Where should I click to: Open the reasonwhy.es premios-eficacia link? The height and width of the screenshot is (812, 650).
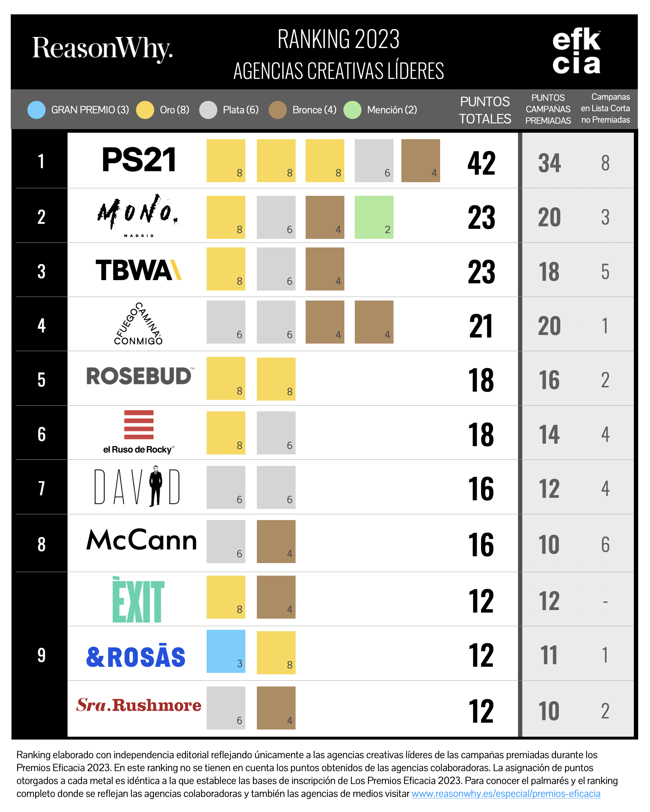[x=506, y=794]
